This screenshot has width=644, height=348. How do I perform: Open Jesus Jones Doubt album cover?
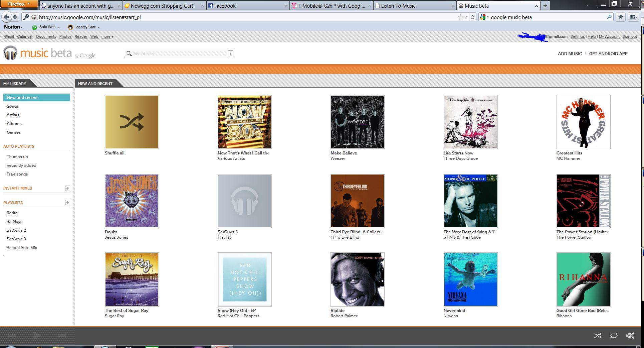pyautogui.click(x=132, y=201)
